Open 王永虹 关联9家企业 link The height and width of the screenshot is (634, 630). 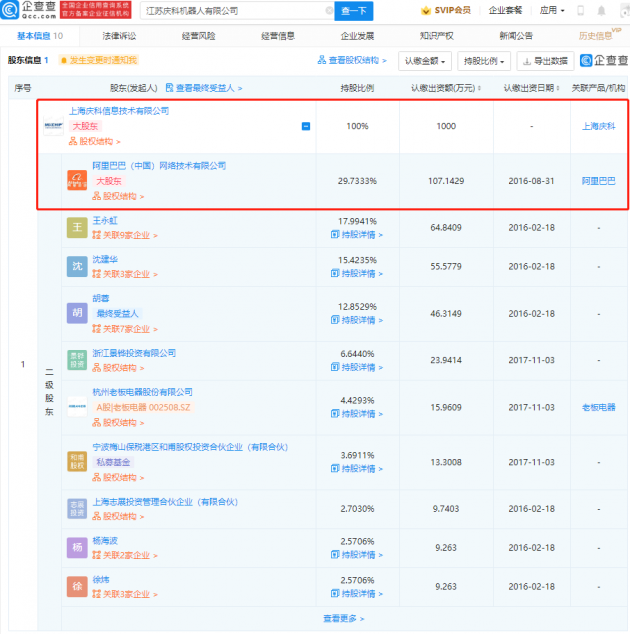point(125,235)
